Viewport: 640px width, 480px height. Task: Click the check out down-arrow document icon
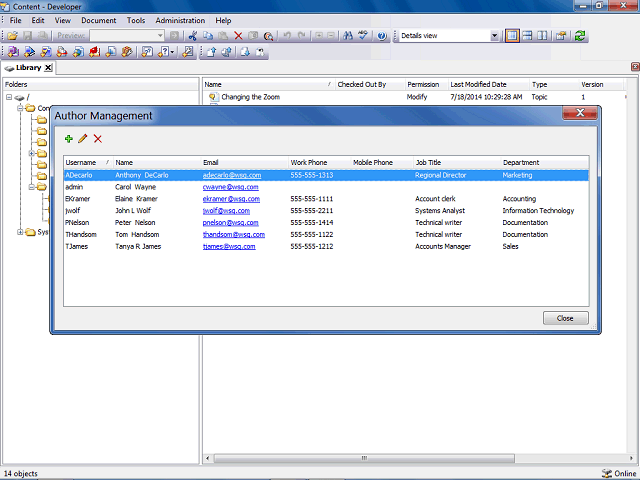pos(245,52)
